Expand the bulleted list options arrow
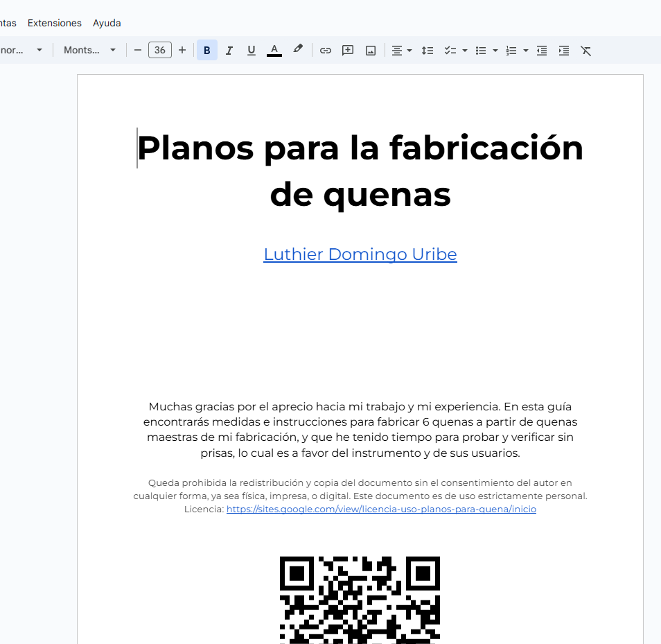Viewport: 661px width, 644px height. click(x=495, y=51)
